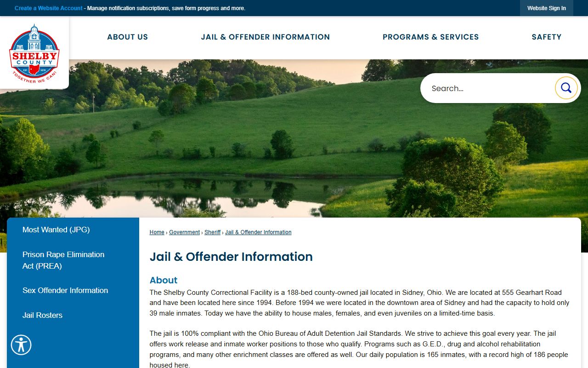Open the Programs & Services menu
This screenshot has height=368, width=588.
[431, 37]
